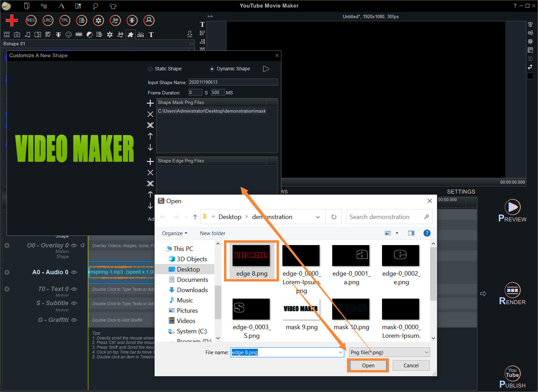Switch to the camera photo tab
Screen dimensions: 538x392
(17, 35)
